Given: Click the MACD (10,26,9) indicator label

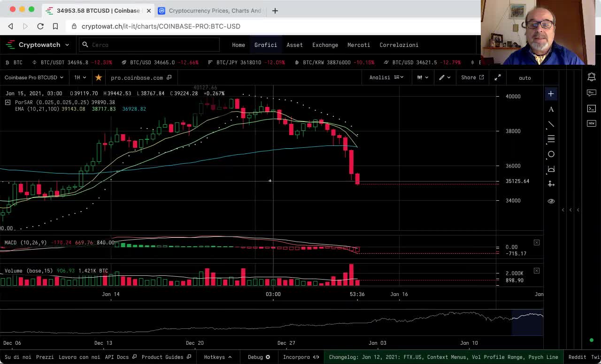Looking at the screenshot, I should [x=25, y=243].
